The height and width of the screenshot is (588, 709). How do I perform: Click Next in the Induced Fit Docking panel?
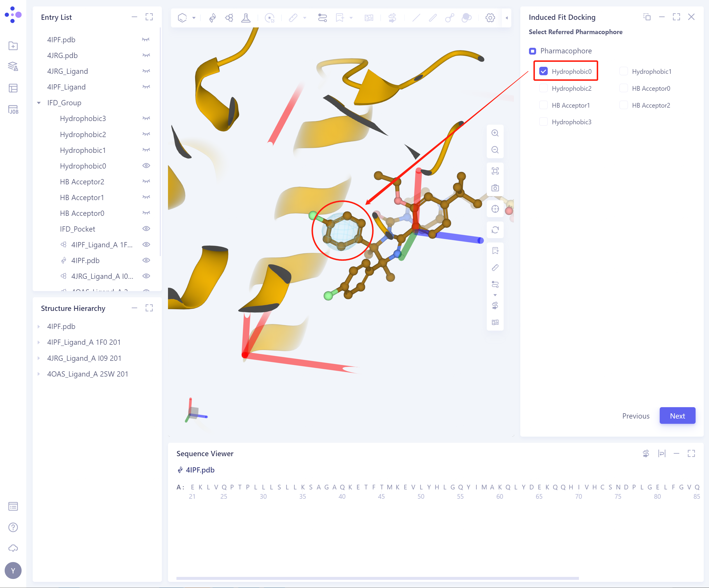[677, 416]
